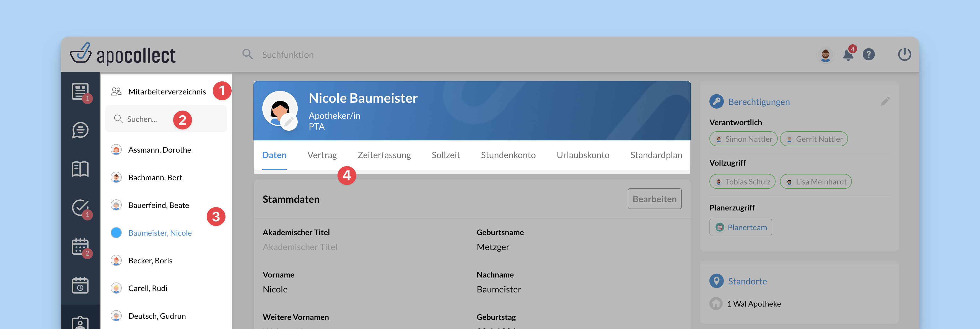
Task: Select Bachmann, Bert in employee list
Action: pyautogui.click(x=166, y=178)
